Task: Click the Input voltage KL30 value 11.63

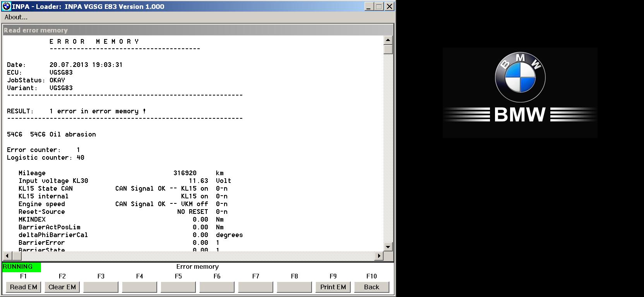Action: tap(199, 181)
